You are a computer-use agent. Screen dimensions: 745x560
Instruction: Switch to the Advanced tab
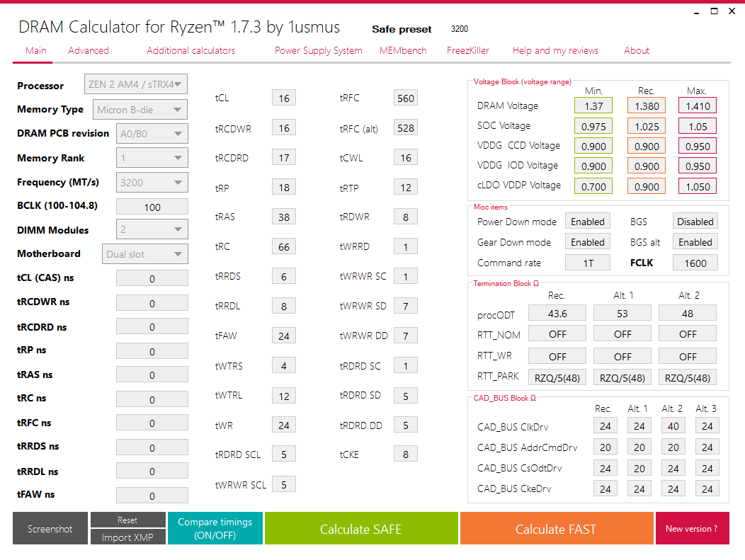(x=89, y=50)
